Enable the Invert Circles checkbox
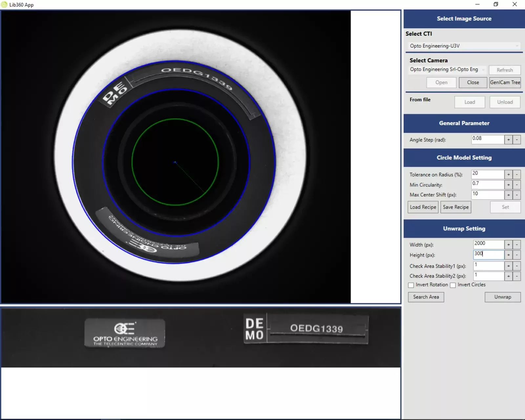The image size is (525, 420). pyautogui.click(x=453, y=285)
